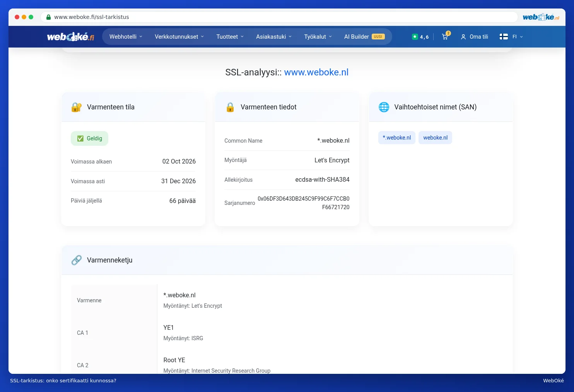This screenshot has height=392, width=574.
Task: Select the *.weboke.nl SAN tag
Action: click(397, 138)
